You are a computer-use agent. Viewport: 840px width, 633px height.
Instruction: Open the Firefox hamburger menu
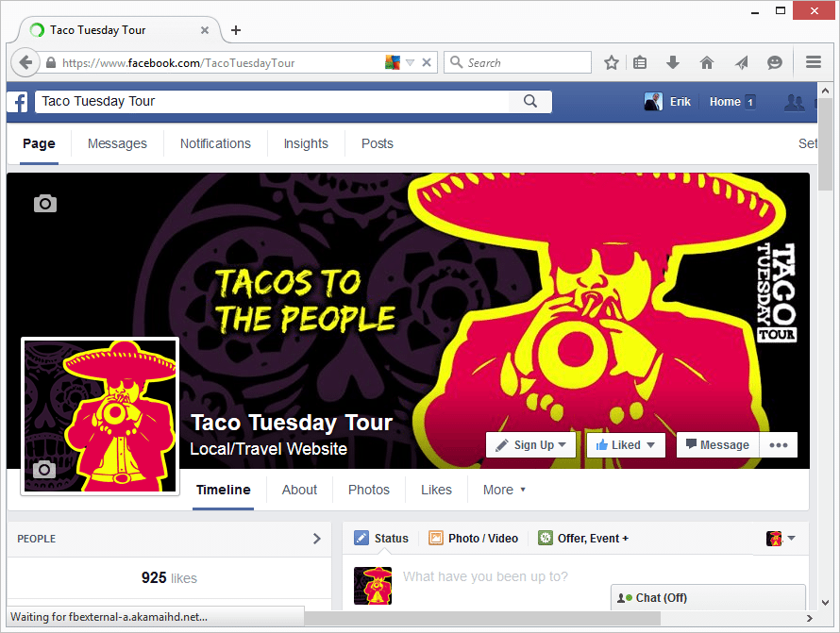(814, 62)
